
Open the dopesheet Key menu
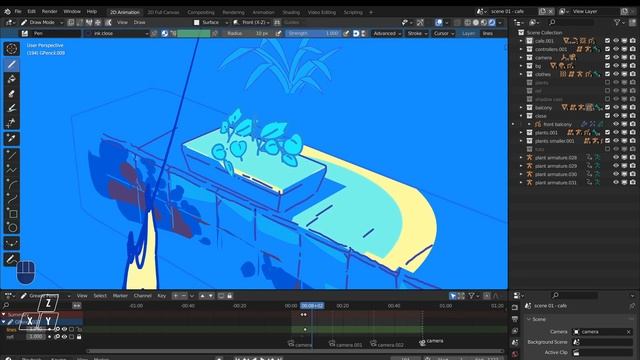pyautogui.click(x=162, y=296)
